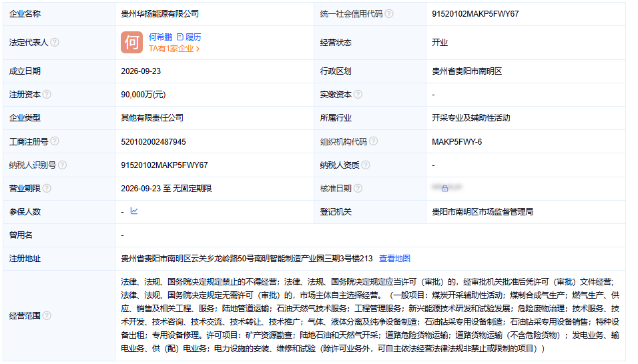Click the registered address text
The height and width of the screenshot is (364, 638).
(246, 259)
